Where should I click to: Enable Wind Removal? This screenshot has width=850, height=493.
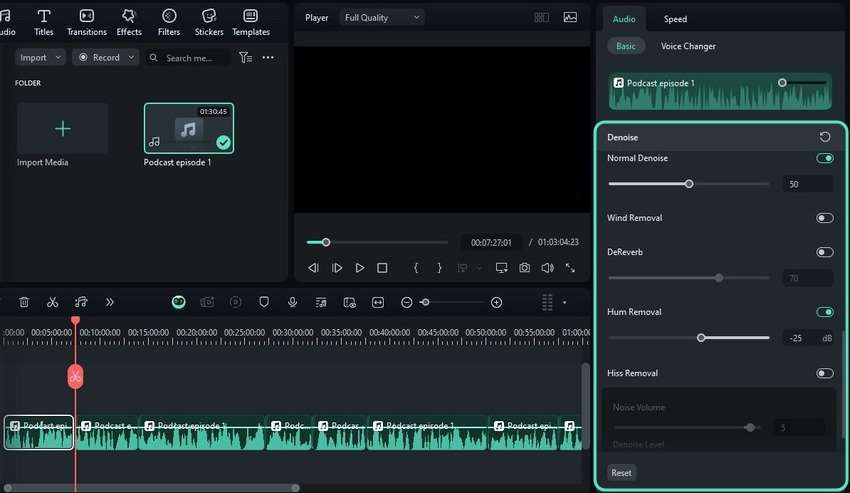(x=825, y=218)
